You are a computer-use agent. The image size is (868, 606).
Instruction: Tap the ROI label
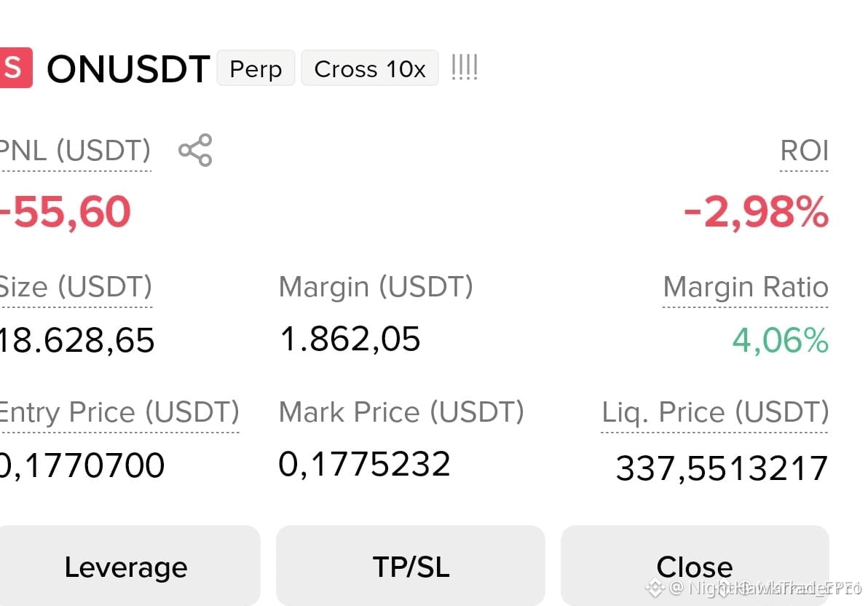(805, 151)
